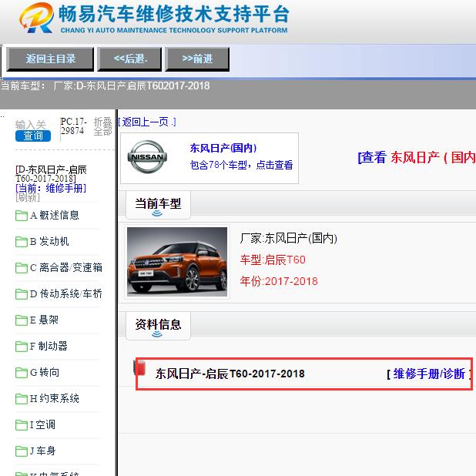Click the PC.17-29874 code text
This screenshot has height=476, width=476.
point(74,126)
